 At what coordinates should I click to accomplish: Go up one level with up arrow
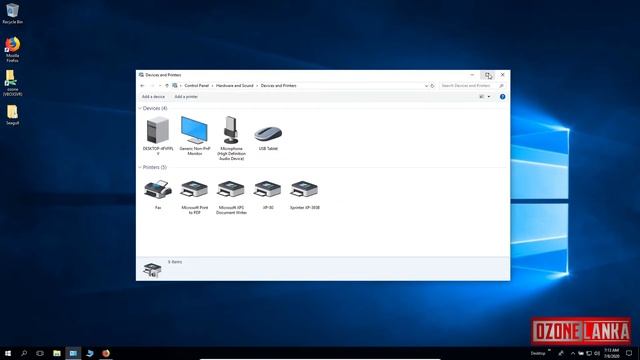pyautogui.click(x=167, y=86)
